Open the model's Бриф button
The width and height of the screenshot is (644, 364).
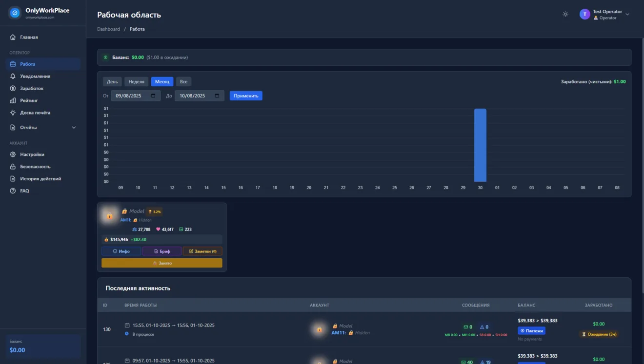(162, 251)
